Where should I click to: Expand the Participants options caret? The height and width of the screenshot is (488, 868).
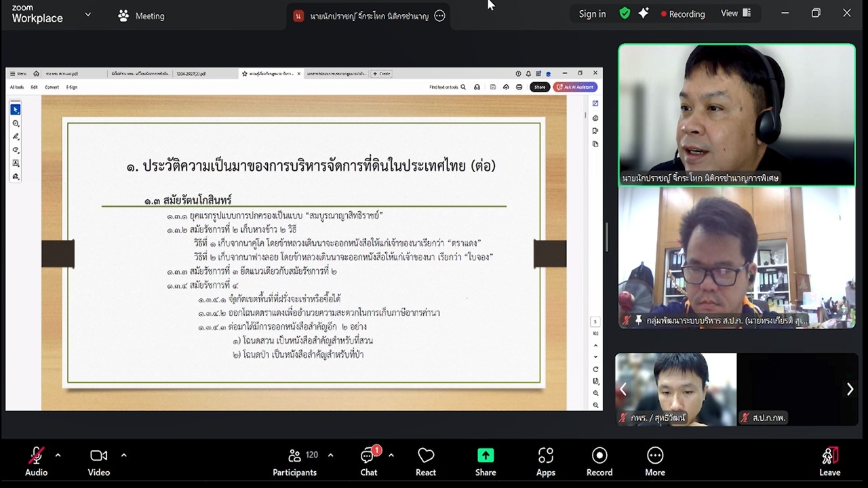(330, 454)
